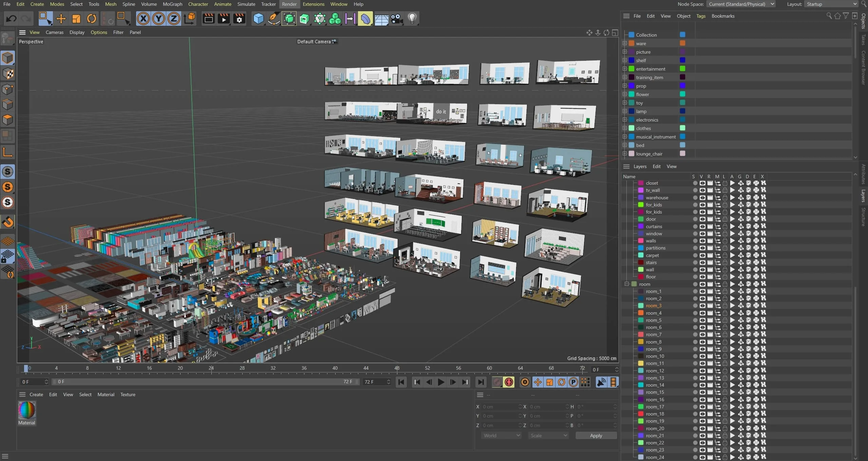868x461 pixels.
Task: Open the Render menu
Action: (289, 4)
